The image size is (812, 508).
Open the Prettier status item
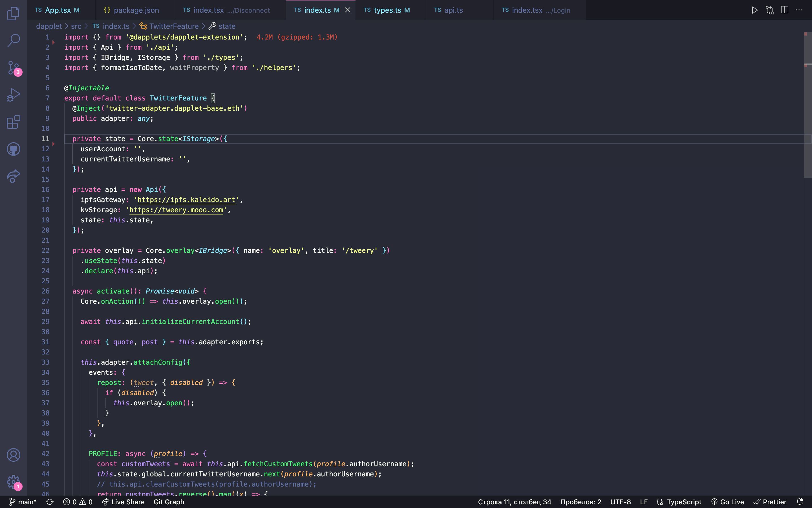(x=770, y=502)
